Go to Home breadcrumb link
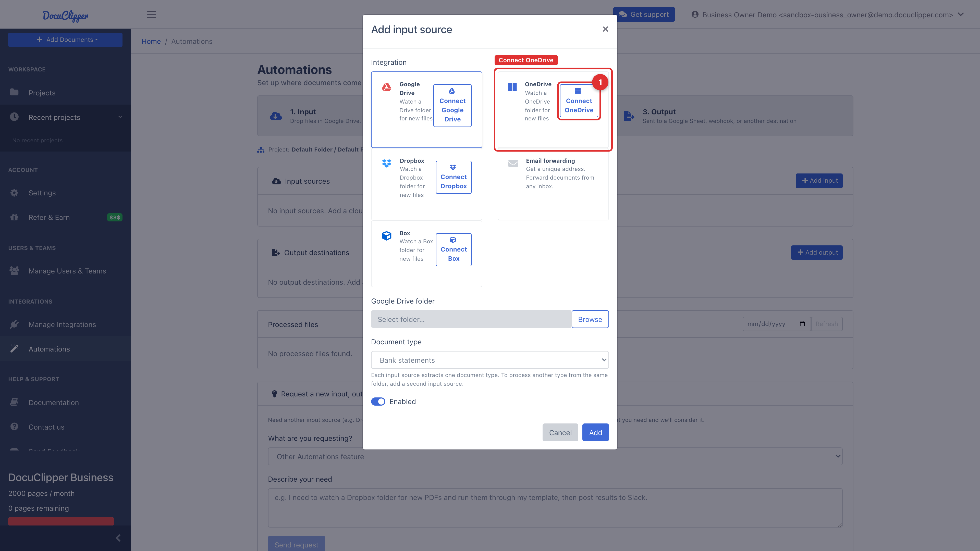 (x=151, y=41)
